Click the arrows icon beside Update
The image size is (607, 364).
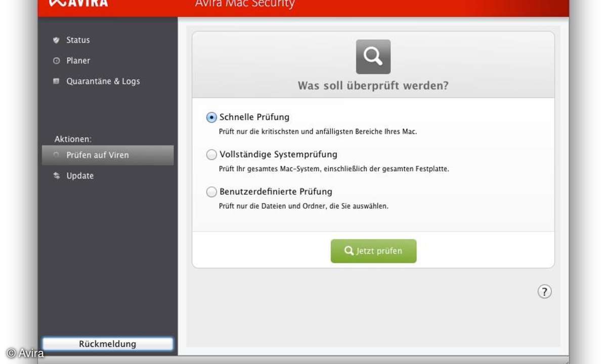coord(57,176)
